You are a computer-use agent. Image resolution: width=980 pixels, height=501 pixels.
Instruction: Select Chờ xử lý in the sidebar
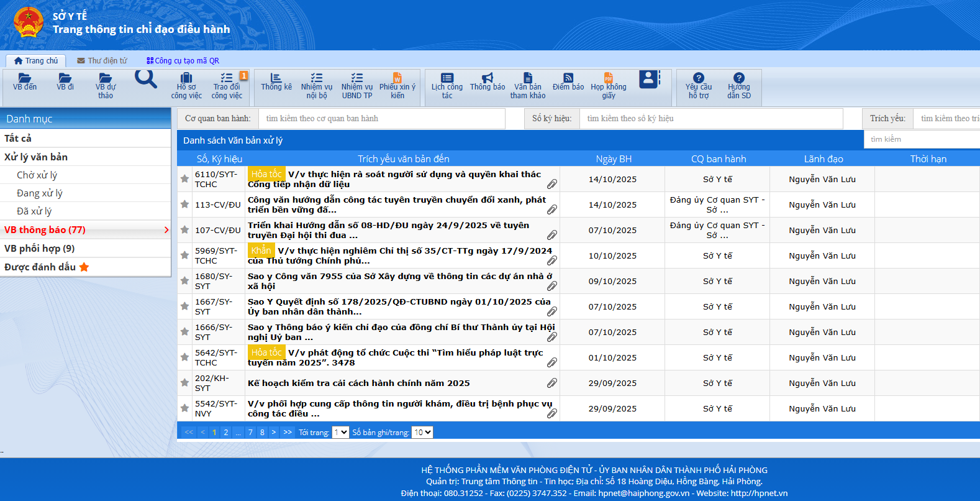(37, 175)
